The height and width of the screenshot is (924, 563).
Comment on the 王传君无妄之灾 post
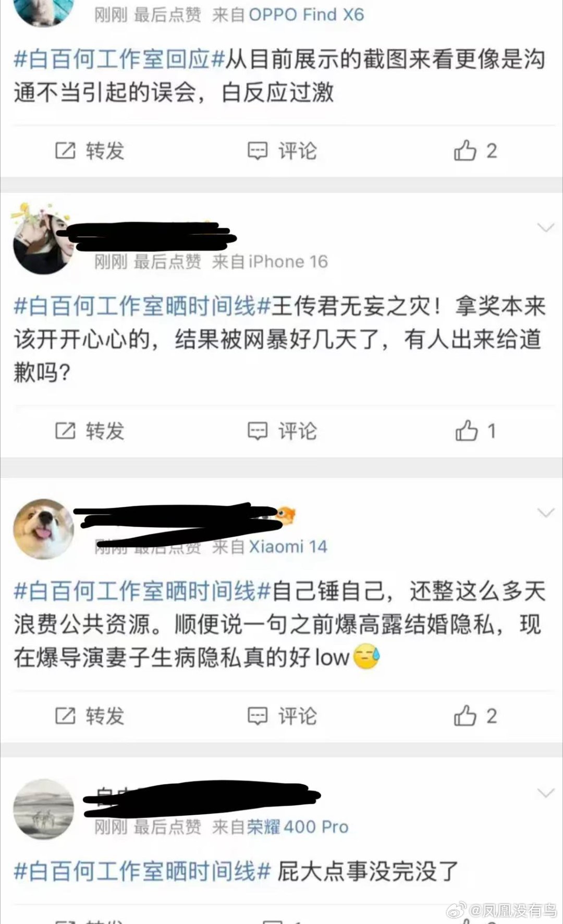(x=281, y=431)
